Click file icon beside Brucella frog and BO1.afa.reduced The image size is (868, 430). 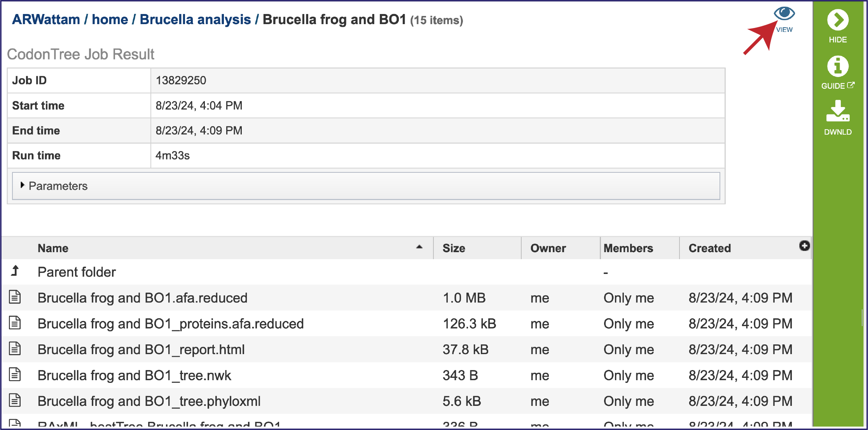click(15, 297)
